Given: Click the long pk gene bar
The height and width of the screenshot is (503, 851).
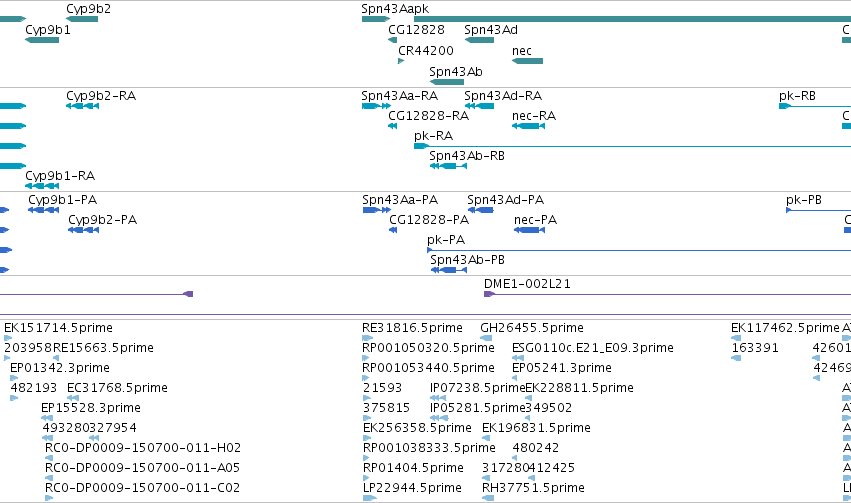Looking at the screenshot, I should 632,19.
